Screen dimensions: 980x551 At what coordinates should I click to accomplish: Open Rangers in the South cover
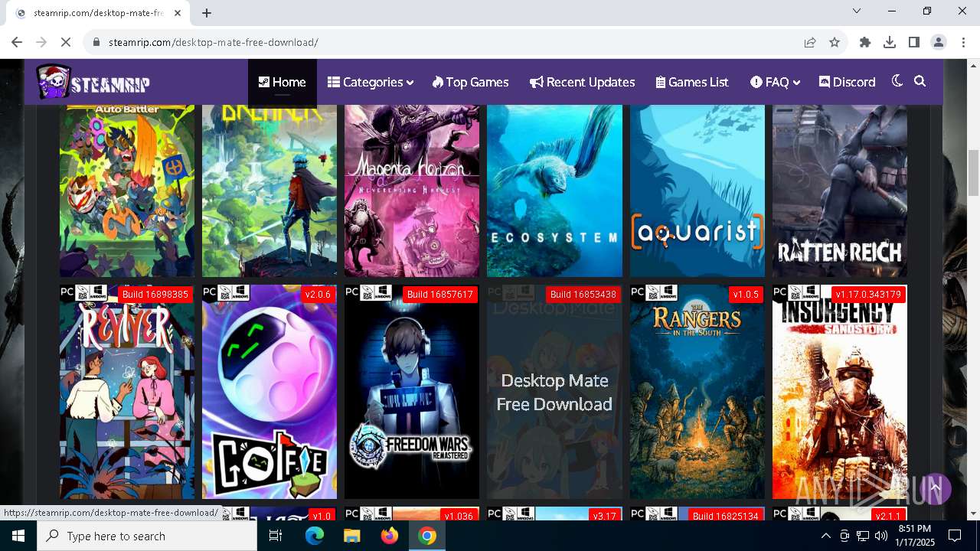[697, 392]
